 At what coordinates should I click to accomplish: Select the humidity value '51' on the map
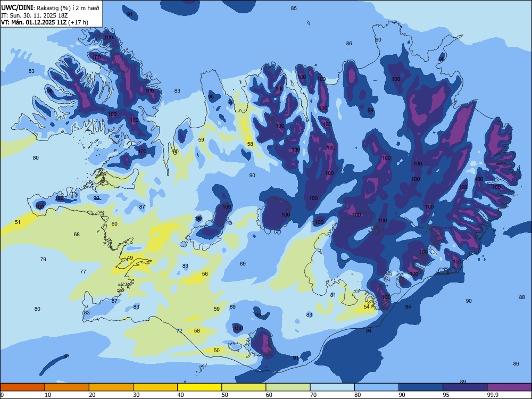18,222
